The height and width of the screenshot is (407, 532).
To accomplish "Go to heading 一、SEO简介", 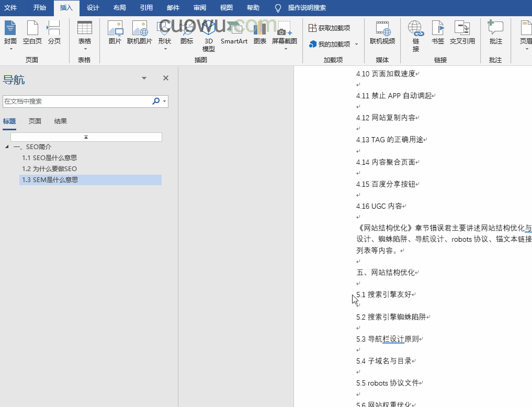I will point(32,147).
